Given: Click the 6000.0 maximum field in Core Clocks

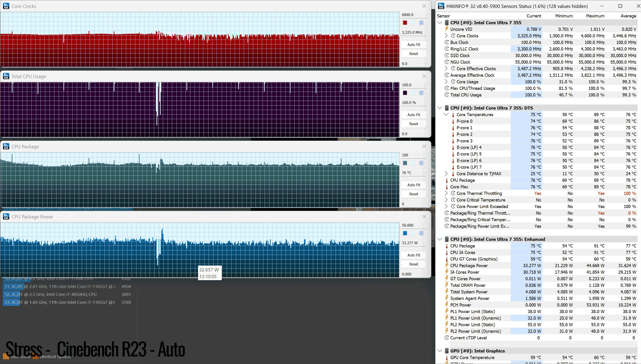Looking at the screenshot, I should tap(413, 15).
